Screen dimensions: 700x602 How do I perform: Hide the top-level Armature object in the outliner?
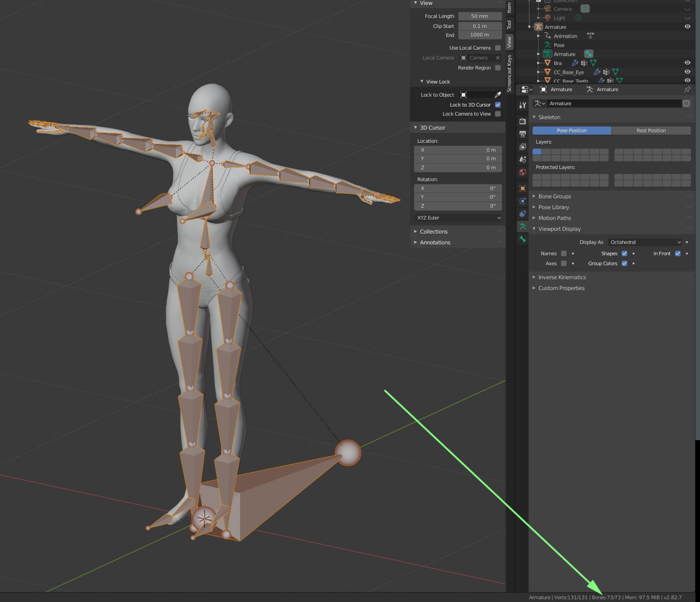(687, 27)
